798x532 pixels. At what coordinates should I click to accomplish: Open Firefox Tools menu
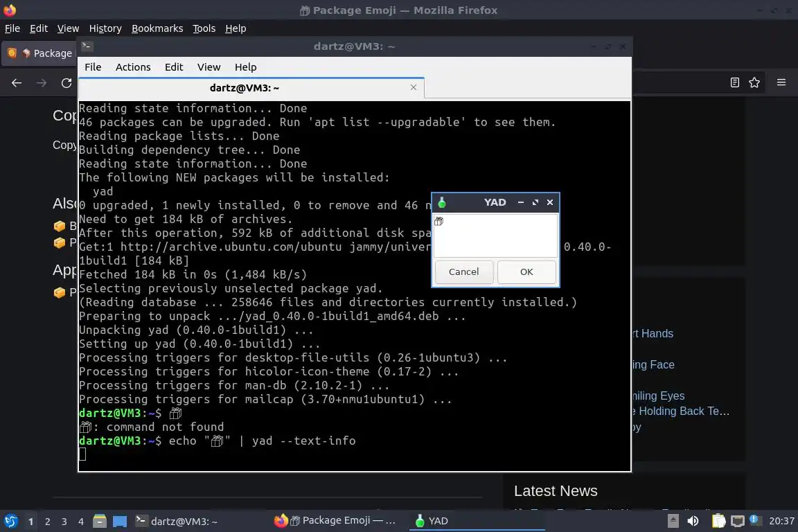(204, 28)
